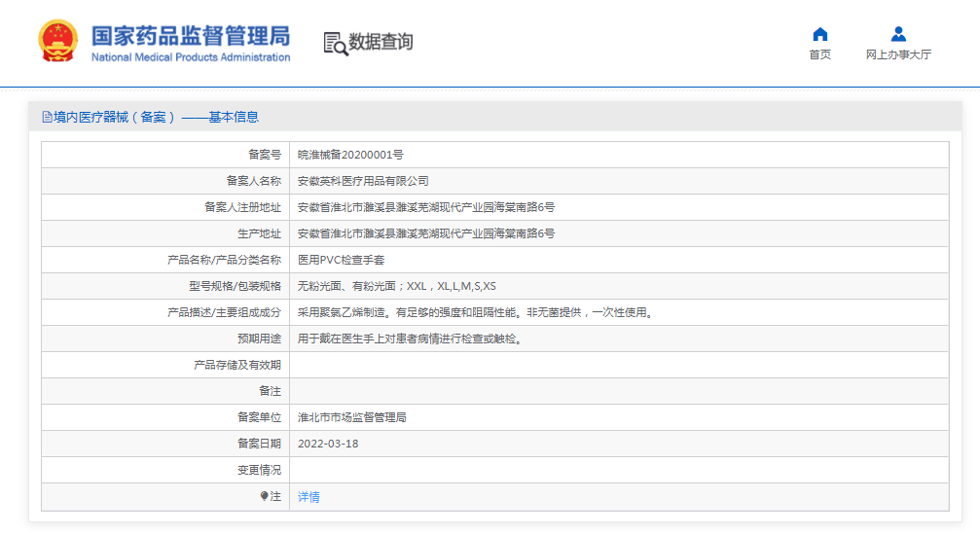This screenshot has width=980, height=535.
Task: Open 网上办事大厅 text label
Action: coord(898,55)
